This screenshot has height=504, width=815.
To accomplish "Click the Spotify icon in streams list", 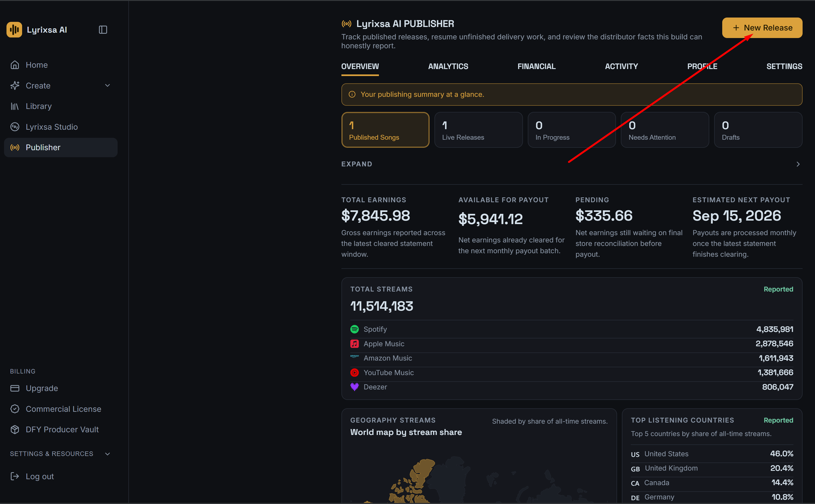I will pyautogui.click(x=354, y=329).
